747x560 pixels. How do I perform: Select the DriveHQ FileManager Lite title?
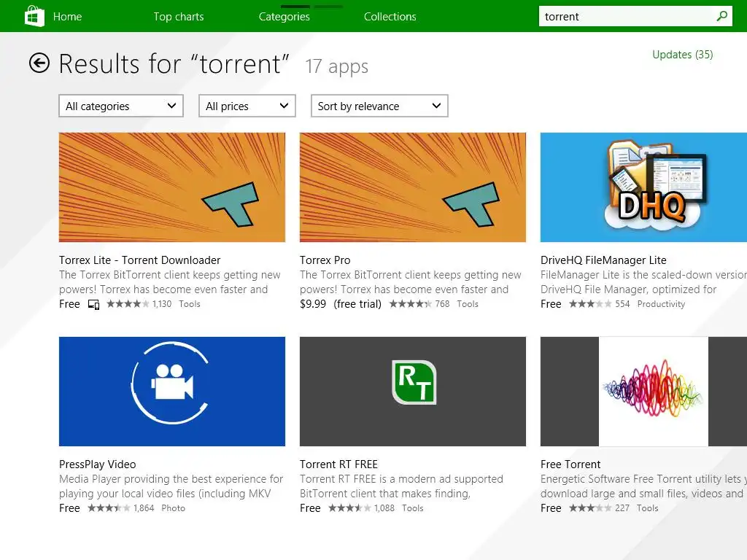(x=603, y=260)
